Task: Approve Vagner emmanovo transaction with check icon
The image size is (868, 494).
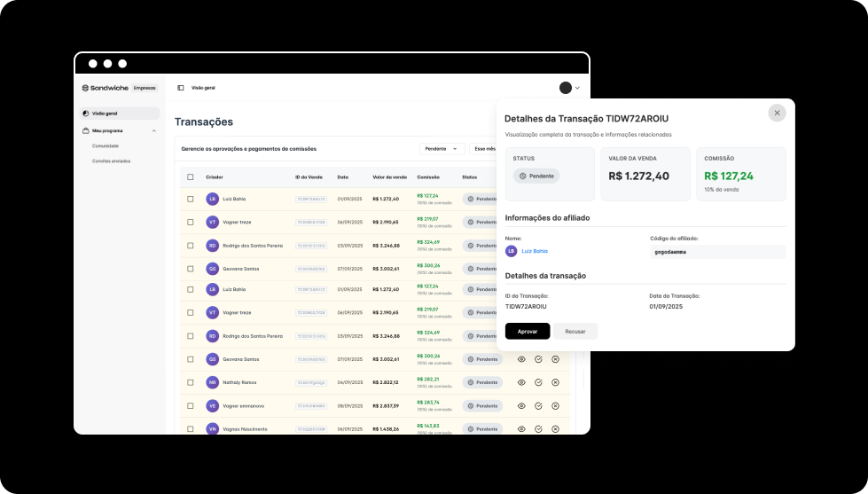Action: point(538,405)
